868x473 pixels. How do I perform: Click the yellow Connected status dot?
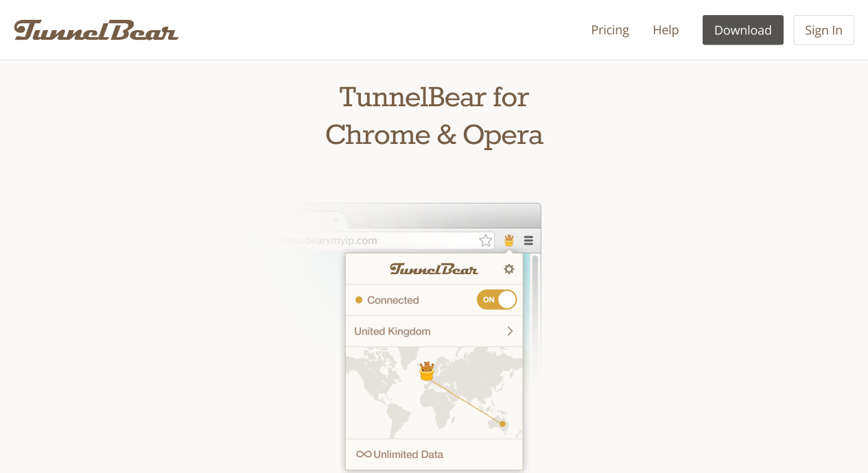point(358,300)
